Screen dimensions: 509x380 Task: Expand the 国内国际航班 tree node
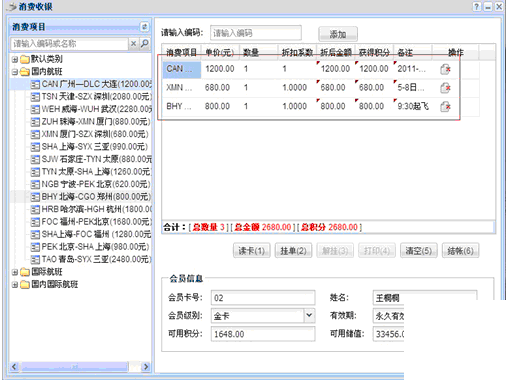pos(15,285)
